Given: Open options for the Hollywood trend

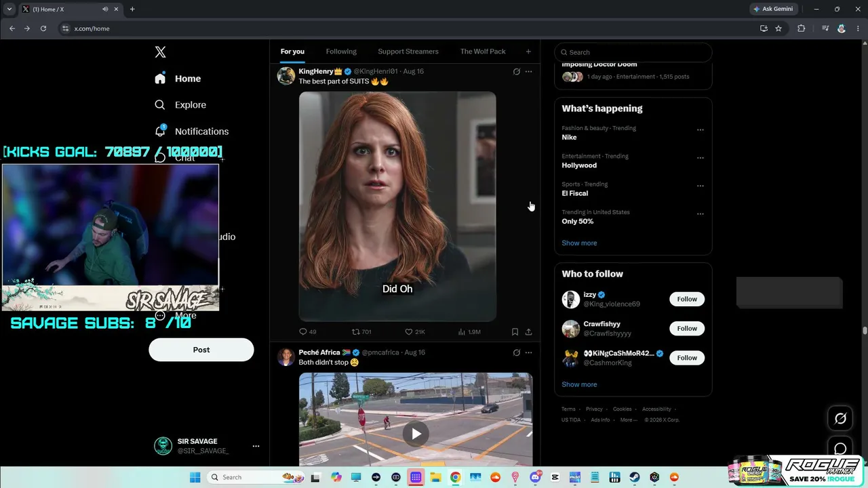Looking at the screenshot, I should click(x=701, y=158).
